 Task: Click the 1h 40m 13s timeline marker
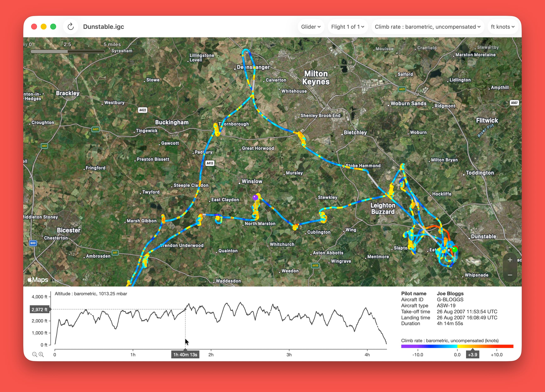click(185, 355)
